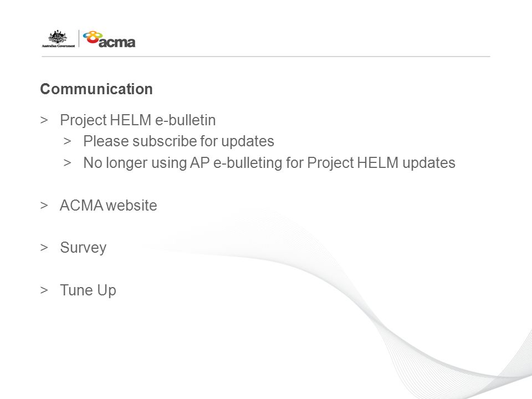The height and width of the screenshot is (399, 532).
Task: Select Please subscribe for updates line
Action: tap(178, 141)
